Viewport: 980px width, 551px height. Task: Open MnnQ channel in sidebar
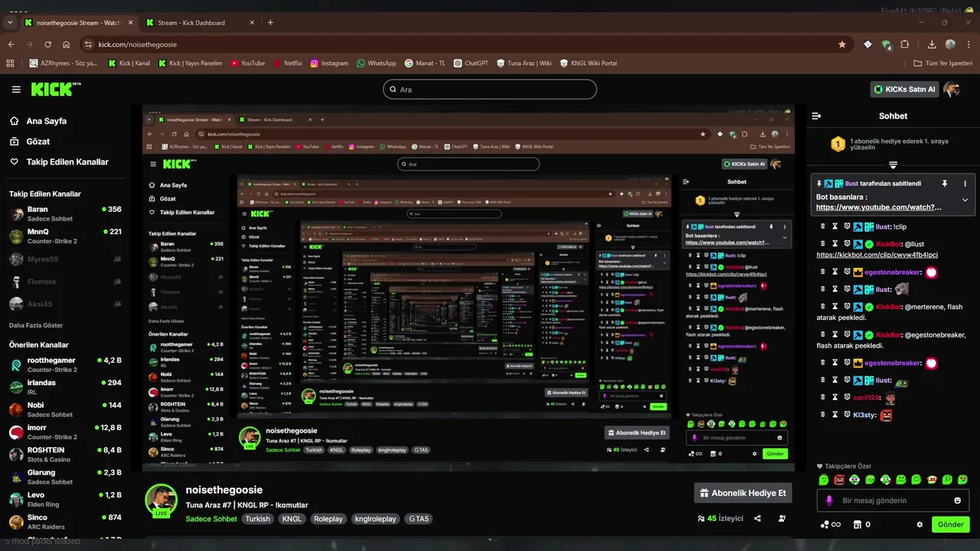(x=65, y=236)
